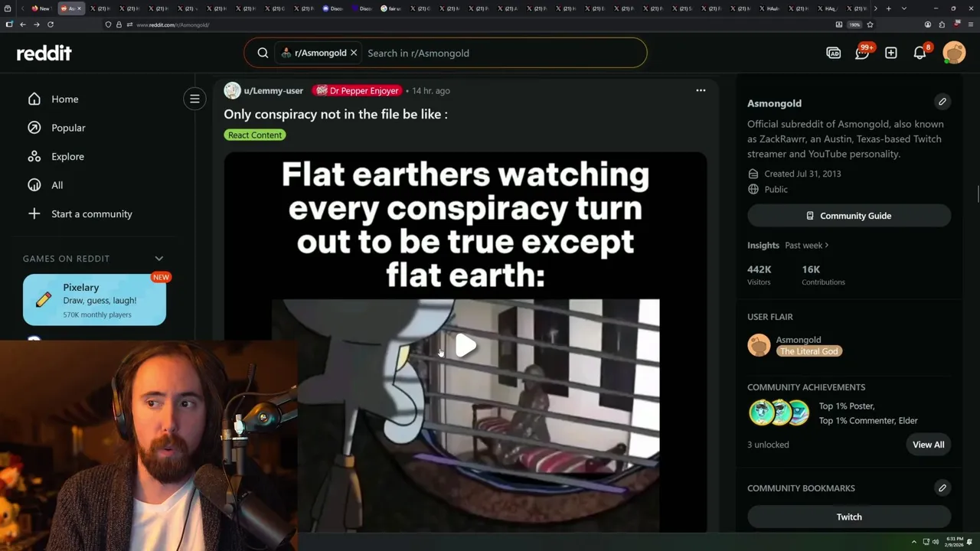This screenshot has height=551, width=980.
Task: Click The Literal God flair label
Action: pos(808,351)
